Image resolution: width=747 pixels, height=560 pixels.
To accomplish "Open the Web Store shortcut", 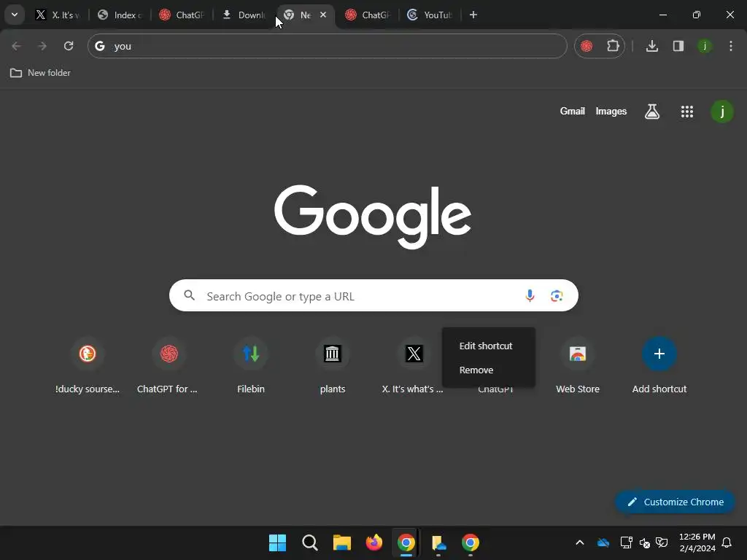I will tap(578, 366).
